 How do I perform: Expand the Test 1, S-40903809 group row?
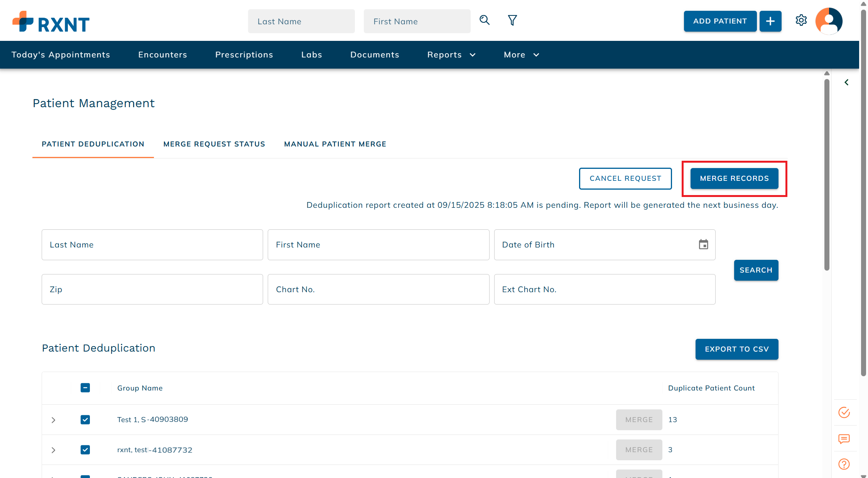54,420
